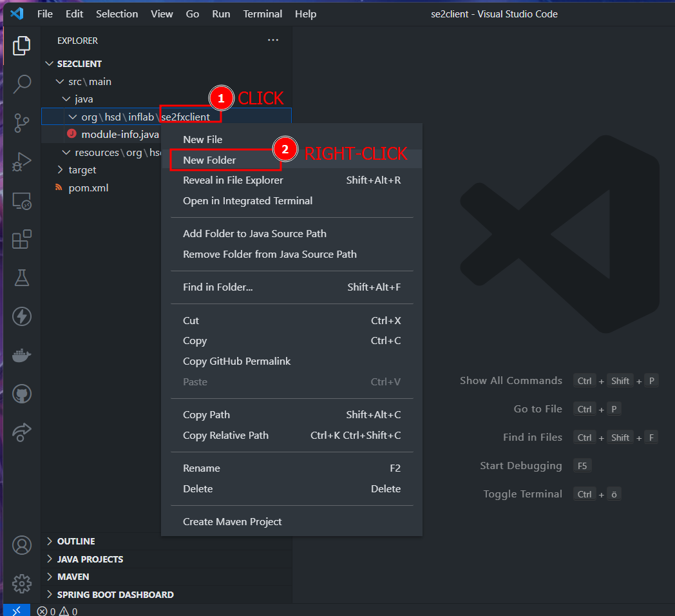Viewport: 675px width, 616px height.
Task: Open the Testing flask icon
Action: 21,278
